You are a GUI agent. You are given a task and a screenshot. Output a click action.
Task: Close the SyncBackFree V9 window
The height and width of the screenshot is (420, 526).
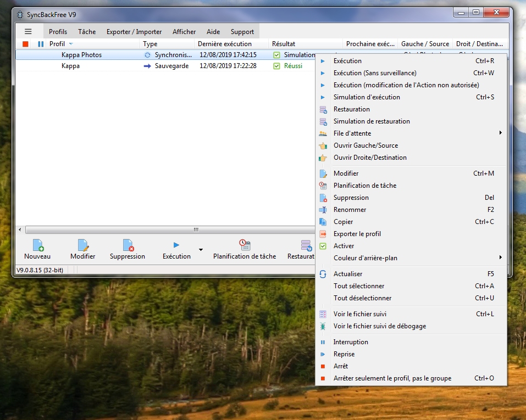click(497, 13)
